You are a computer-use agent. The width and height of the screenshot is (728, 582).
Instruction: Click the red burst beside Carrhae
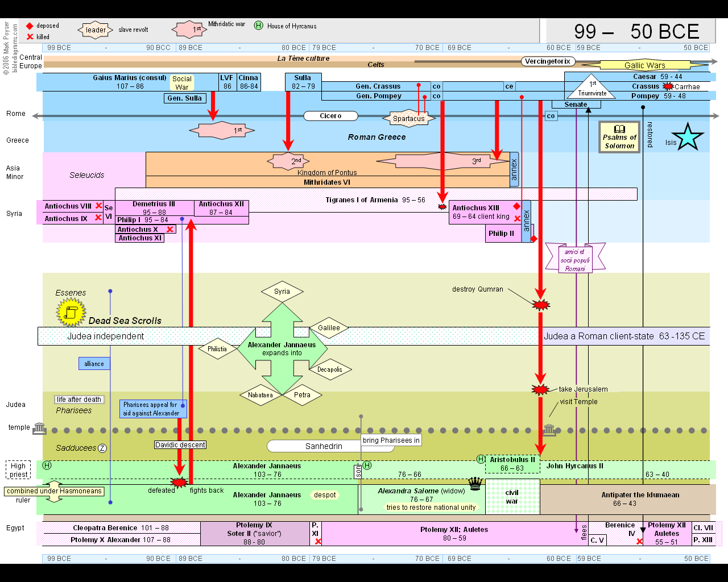668,86
